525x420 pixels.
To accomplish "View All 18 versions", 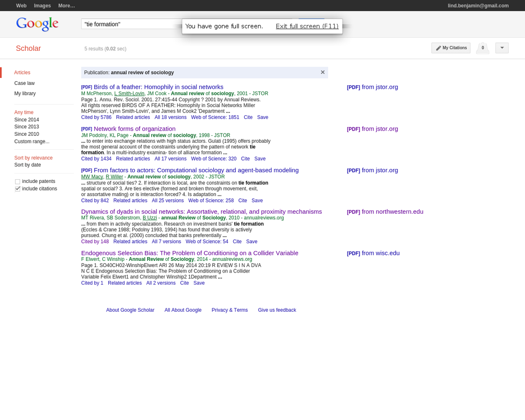I will (x=170, y=117).
